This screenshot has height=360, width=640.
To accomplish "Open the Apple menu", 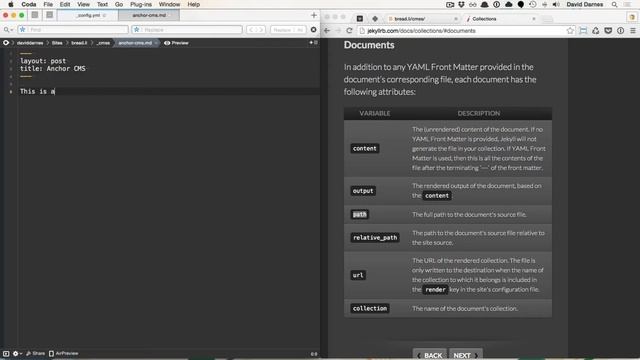I will pyautogui.click(x=11, y=4).
